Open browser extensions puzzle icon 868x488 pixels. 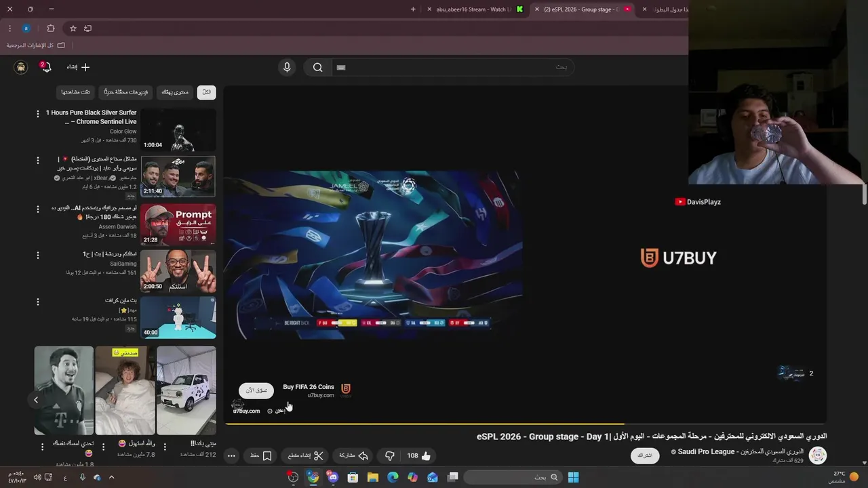coord(51,28)
